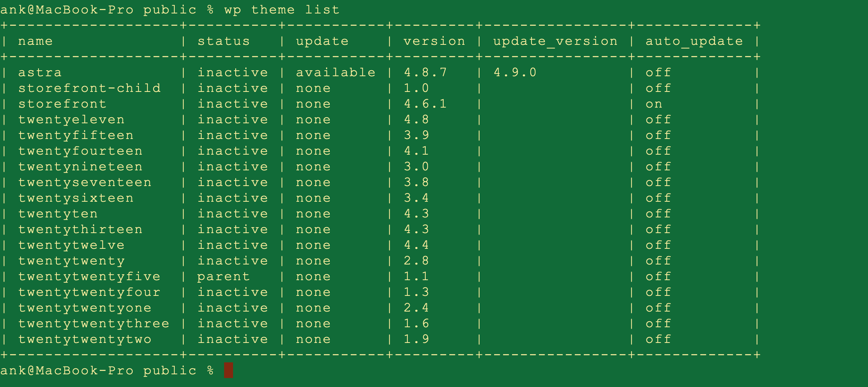Click the 'status' column header
The height and width of the screenshot is (387, 868).
(224, 41)
